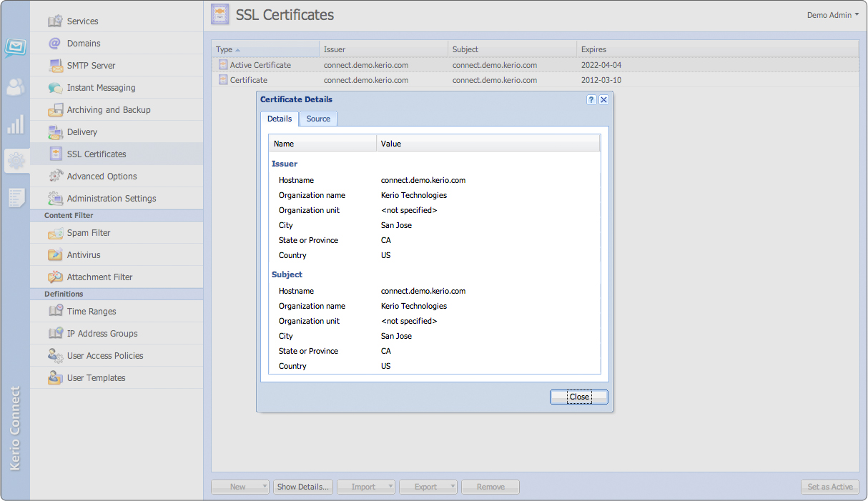Open the status bar-chart icon in left rail
This screenshot has height=501, width=868.
[16, 124]
